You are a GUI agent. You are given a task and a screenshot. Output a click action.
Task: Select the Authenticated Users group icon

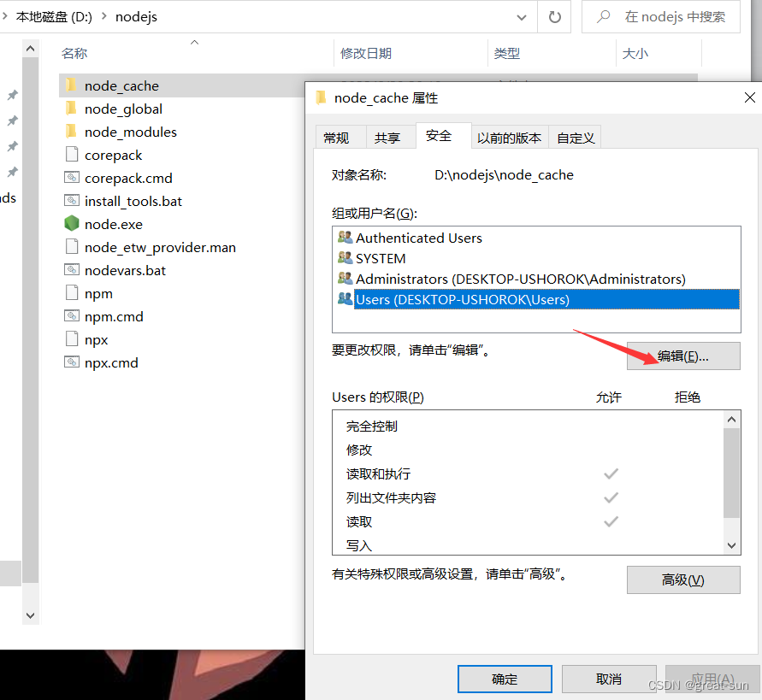[x=345, y=238]
